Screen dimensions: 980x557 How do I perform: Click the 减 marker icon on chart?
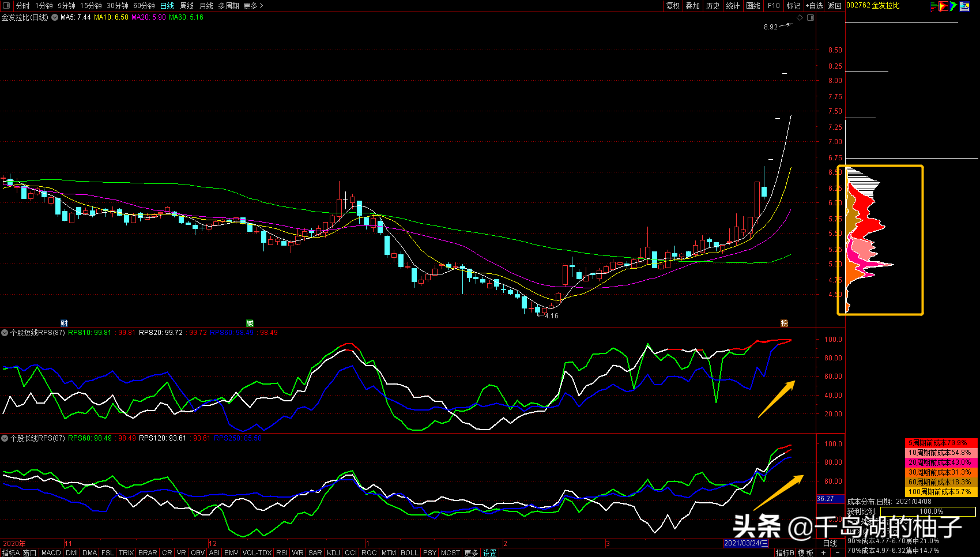point(250,323)
